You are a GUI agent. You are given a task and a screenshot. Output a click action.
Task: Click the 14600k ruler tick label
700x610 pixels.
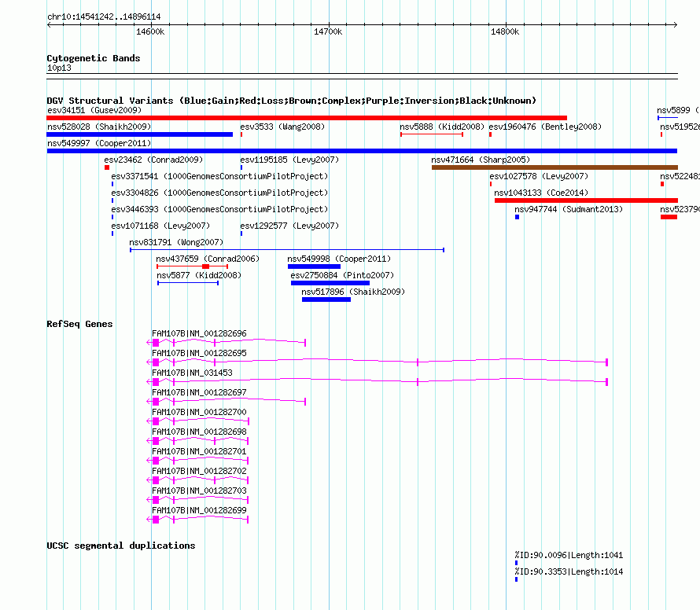[x=150, y=31]
